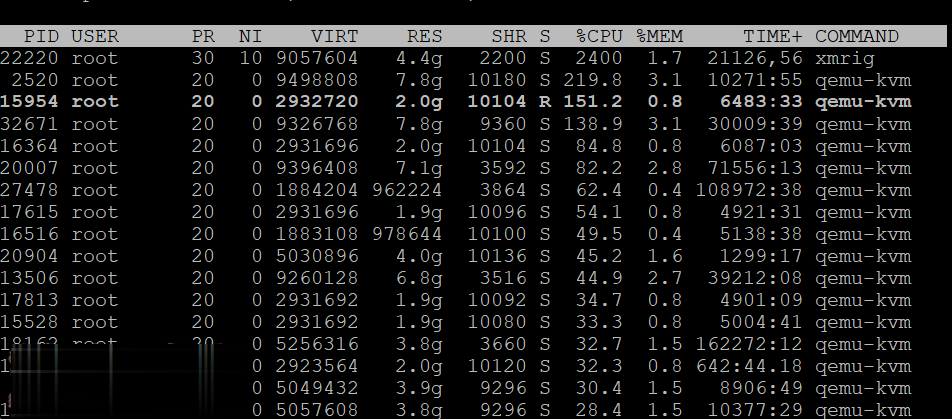Viewport: 952px width, 419px height.
Task: Click the USER column header
Action: (95, 36)
